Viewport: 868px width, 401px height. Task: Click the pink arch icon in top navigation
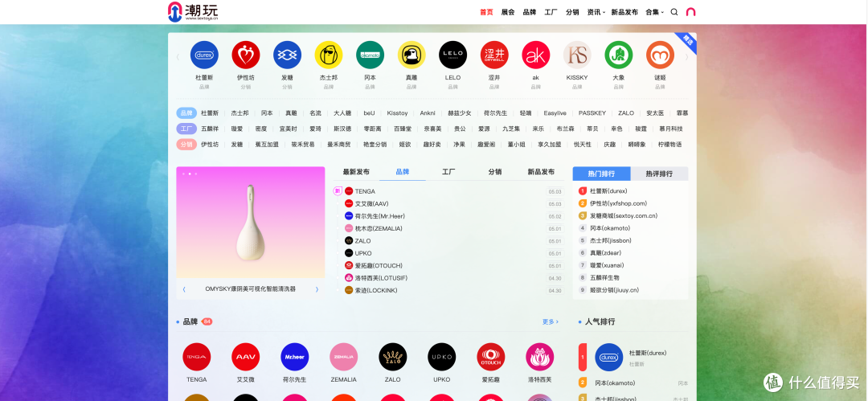(690, 12)
